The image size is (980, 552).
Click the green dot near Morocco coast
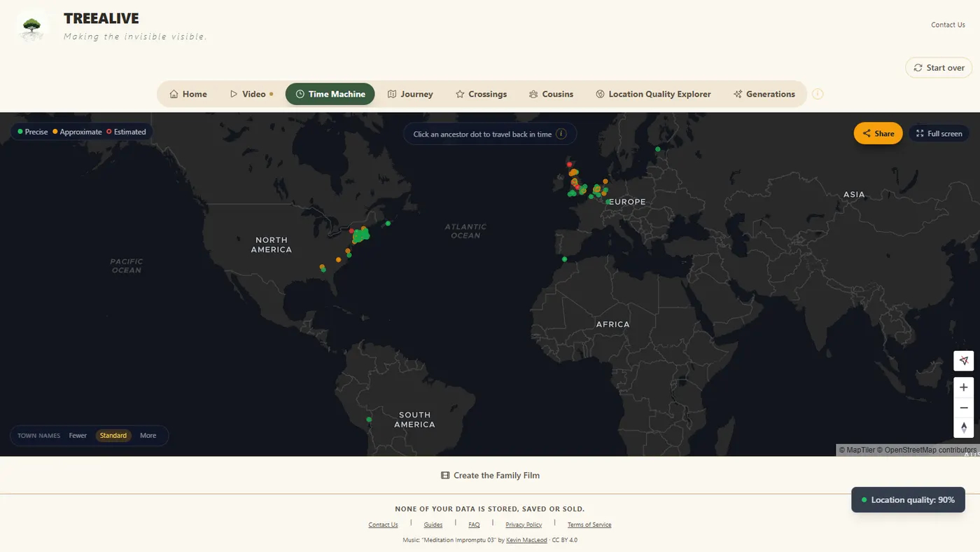pos(565,259)
